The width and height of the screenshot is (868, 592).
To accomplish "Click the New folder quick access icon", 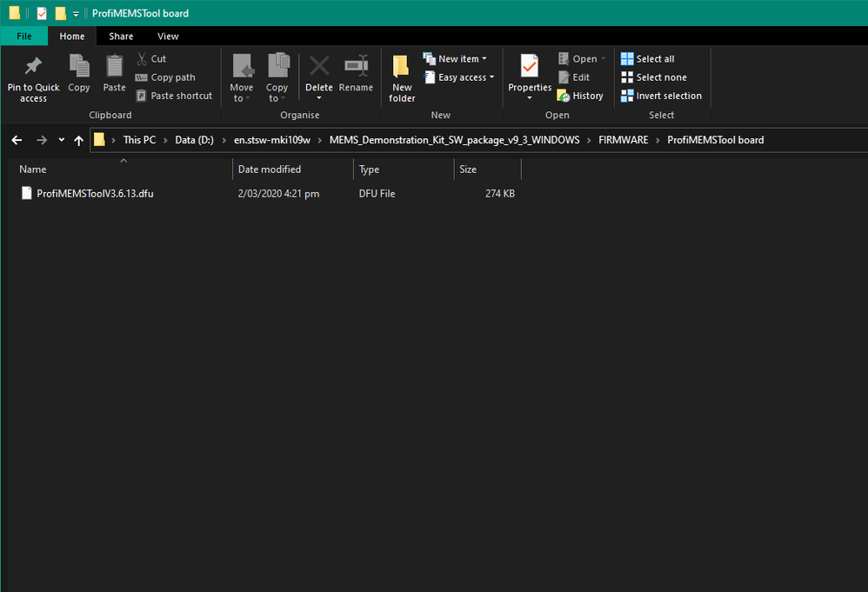I will click(61, 13).
